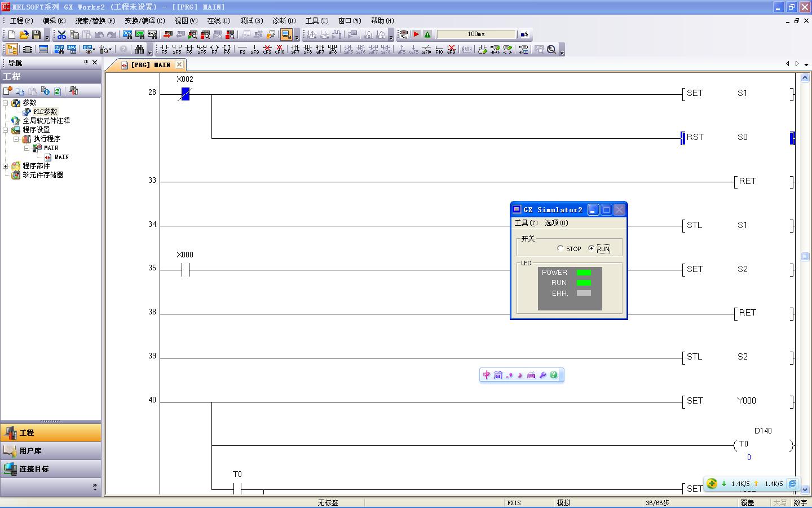
Task: Expand the 程序部件 tree node
Action: pyautogui.click(x=6, y=166)
